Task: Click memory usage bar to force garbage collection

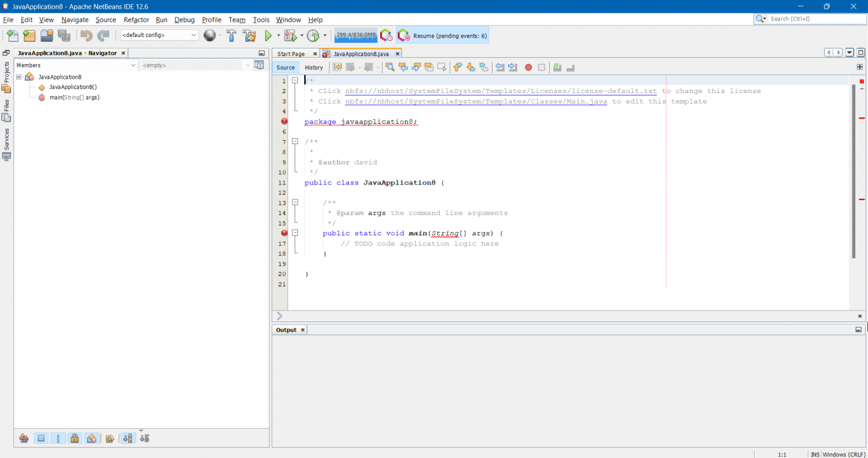Action: (x=356, y=35)
